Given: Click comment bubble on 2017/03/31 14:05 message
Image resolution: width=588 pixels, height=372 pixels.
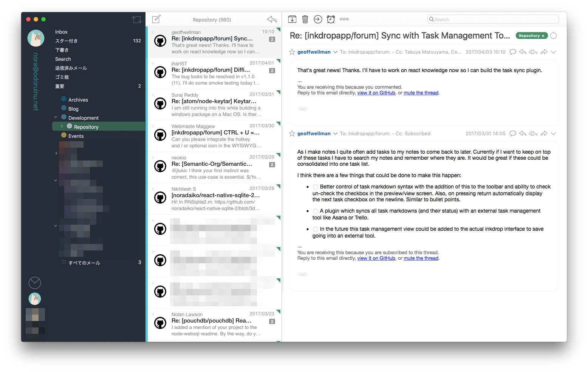Looking at the screenshot, I should coord(513,134).
